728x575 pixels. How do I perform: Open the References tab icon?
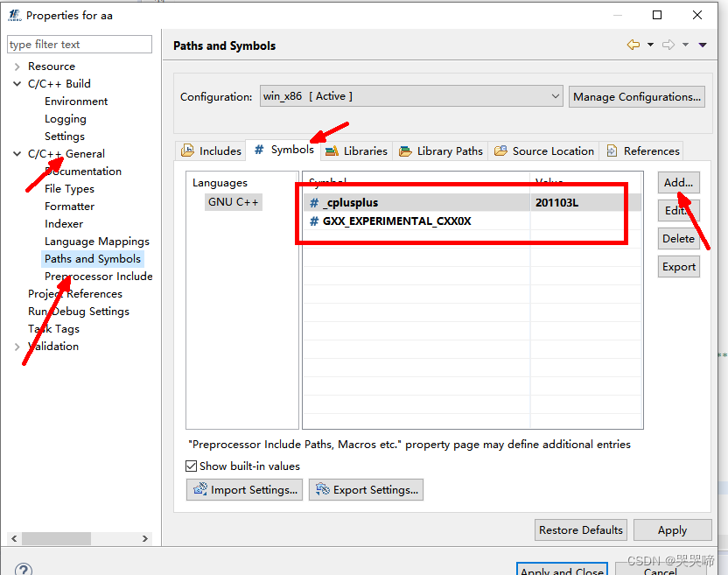(x=610, y=151)
